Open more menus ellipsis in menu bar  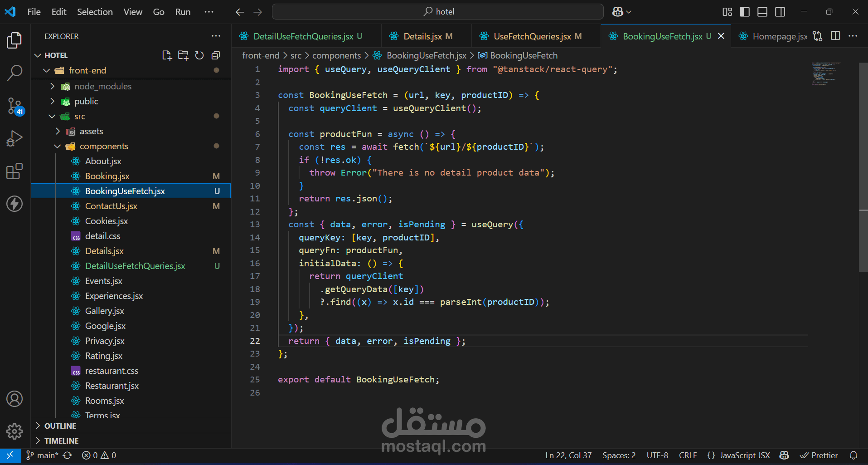coord(209,12)
